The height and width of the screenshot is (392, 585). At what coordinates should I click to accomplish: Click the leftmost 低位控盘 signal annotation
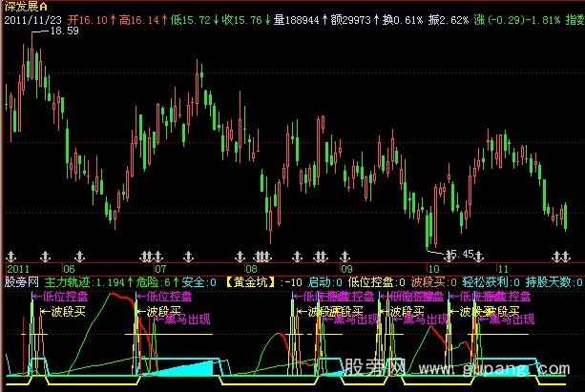point(59,297)
